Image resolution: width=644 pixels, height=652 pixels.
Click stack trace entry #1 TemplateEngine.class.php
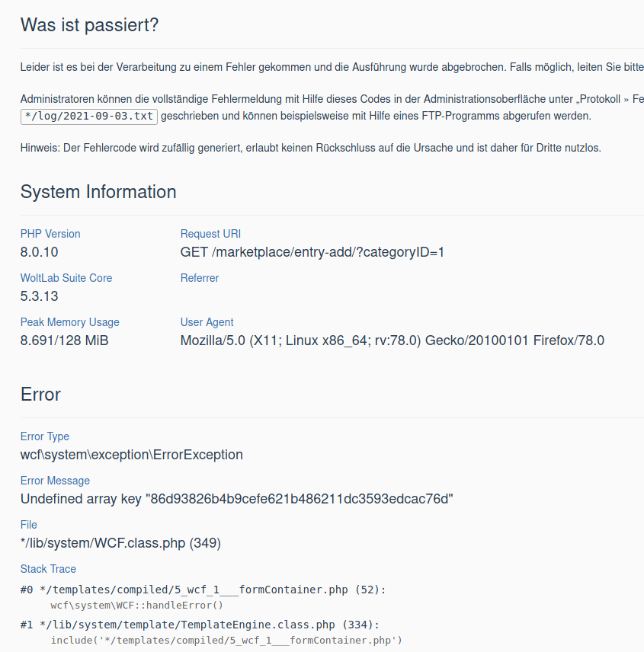(x=200, y=625)
